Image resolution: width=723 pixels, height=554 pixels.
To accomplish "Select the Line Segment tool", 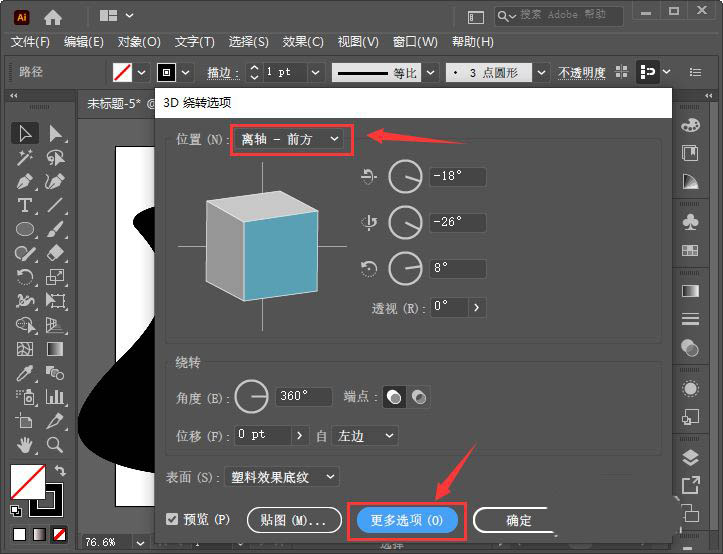I will pos(55,205).
